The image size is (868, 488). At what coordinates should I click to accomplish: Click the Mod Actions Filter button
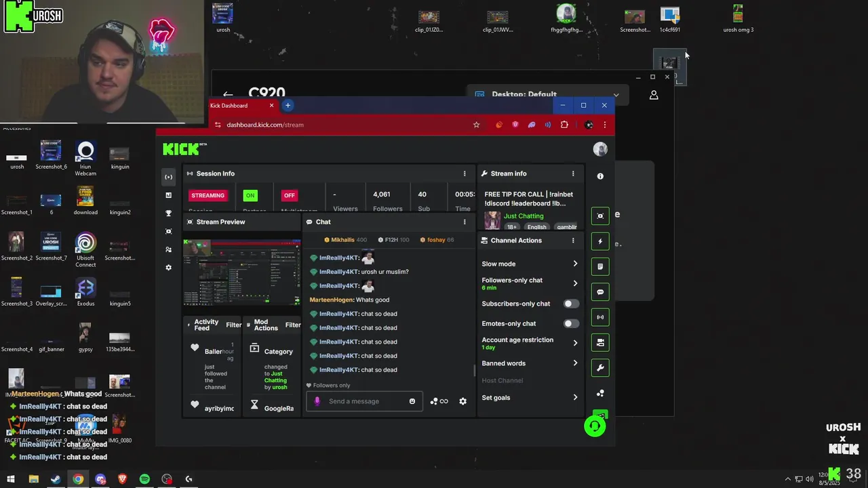point(293,325)
